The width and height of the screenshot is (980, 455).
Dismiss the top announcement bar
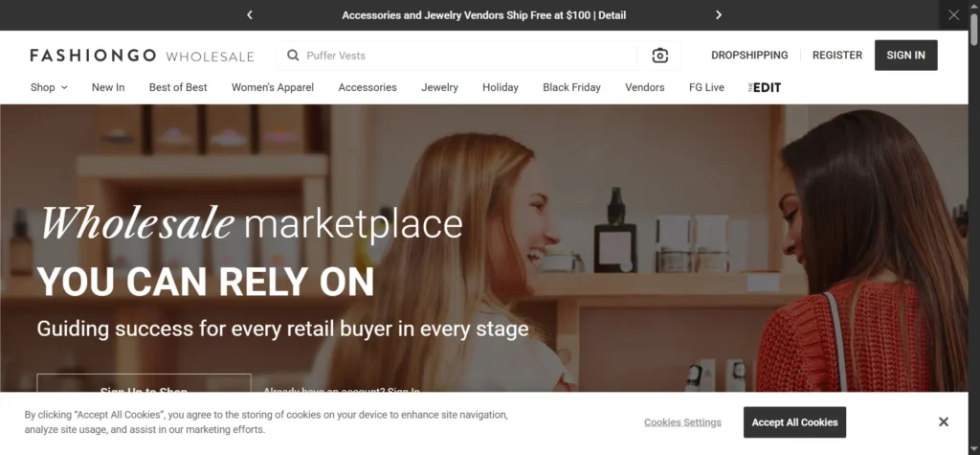tap(953, 15)
